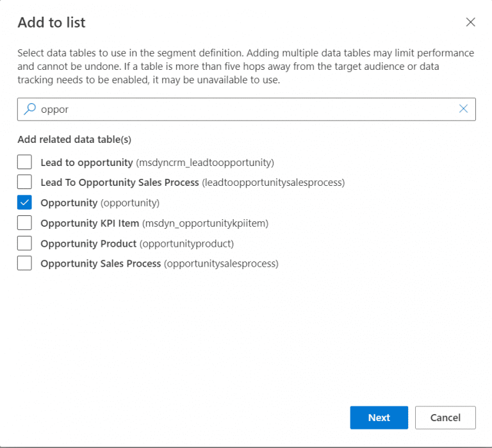Click the 'Opportunity KPI Item' label
Screen dimensions: 492x448
(x=154, y=223)
